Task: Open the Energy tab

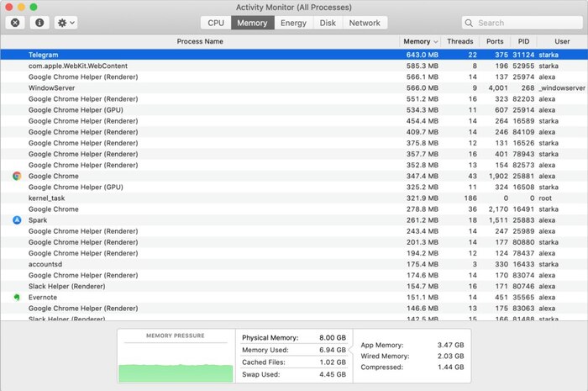Action: (294, 23)
